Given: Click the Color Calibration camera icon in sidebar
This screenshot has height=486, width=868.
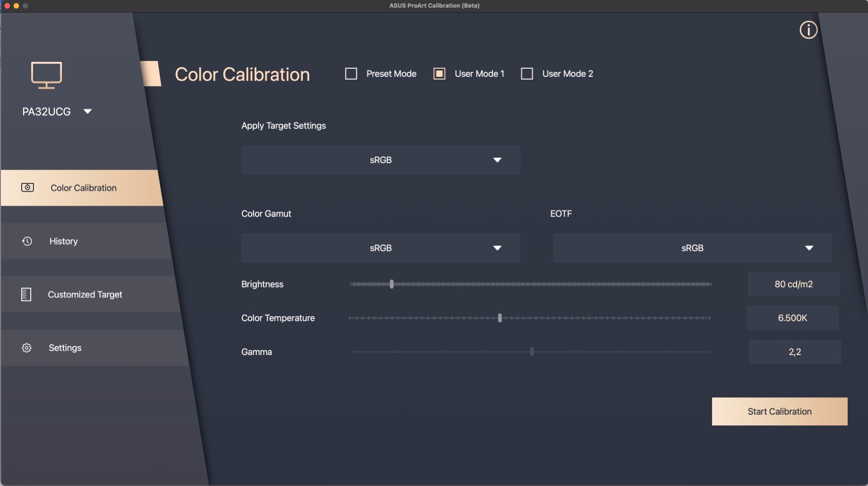Looking at the screenshot, I should tap(28, 188).
